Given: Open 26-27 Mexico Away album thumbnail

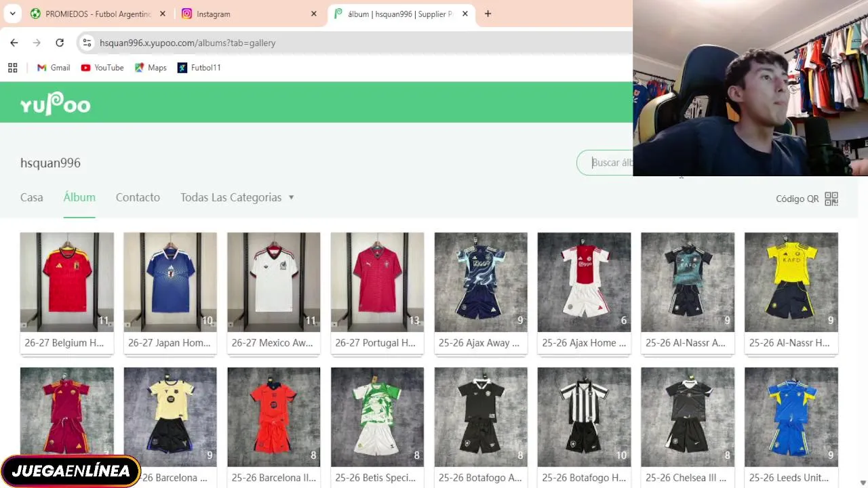Looking at the screenshot, I should [274, 282].
